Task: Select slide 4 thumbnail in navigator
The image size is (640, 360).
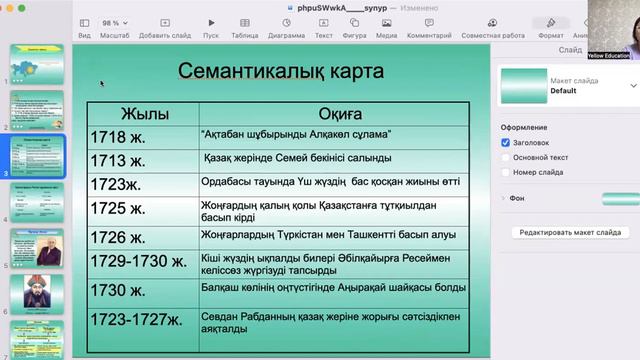Action: coord(37,202)
